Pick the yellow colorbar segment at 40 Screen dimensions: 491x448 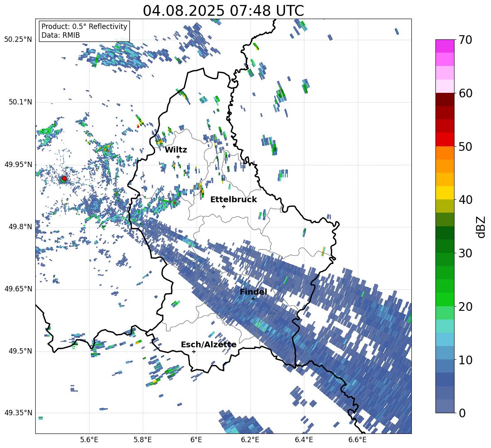pos(445,193)
